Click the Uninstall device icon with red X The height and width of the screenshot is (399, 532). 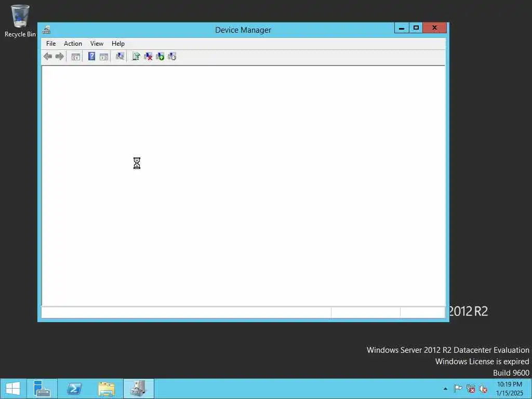148,56
